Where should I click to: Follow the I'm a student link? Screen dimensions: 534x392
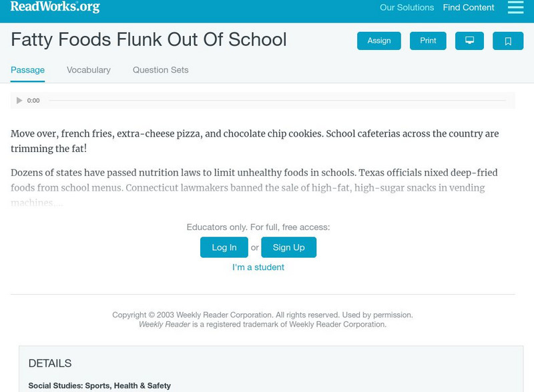258,267
